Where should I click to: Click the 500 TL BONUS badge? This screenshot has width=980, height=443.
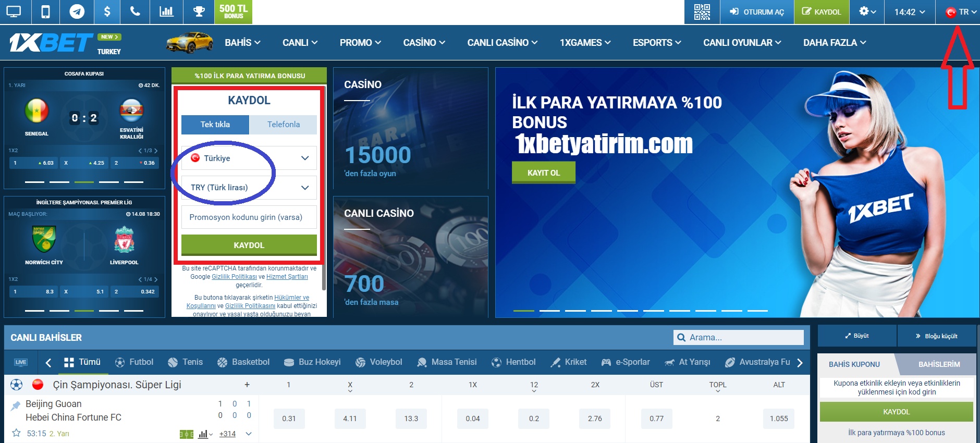233,11
